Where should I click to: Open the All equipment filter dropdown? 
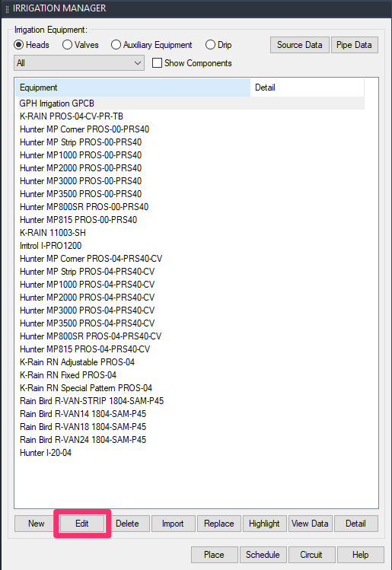tap(79, 63)
